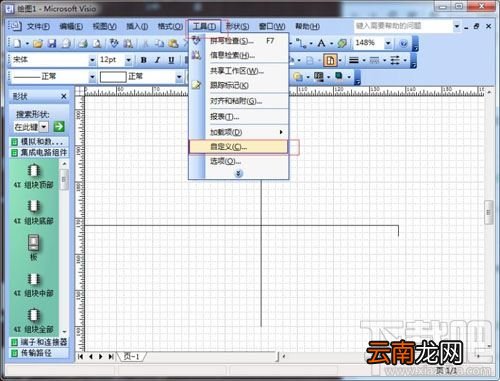Click the Research binoculars toolbar icon
This screenshot has height=381, width=500.
pos(128,43)
